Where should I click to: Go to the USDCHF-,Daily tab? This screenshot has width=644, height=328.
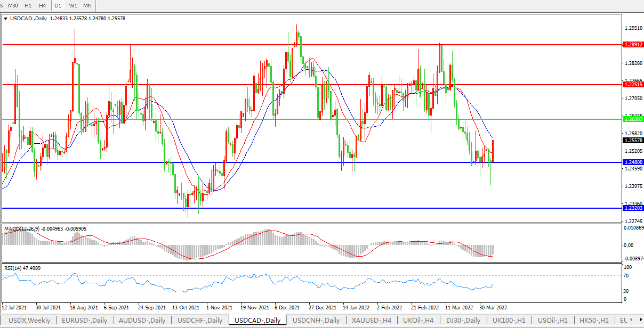(199, 320)
